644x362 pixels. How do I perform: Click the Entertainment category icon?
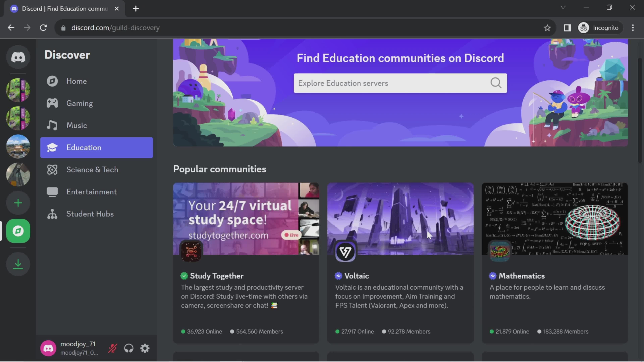coord(52,191)
